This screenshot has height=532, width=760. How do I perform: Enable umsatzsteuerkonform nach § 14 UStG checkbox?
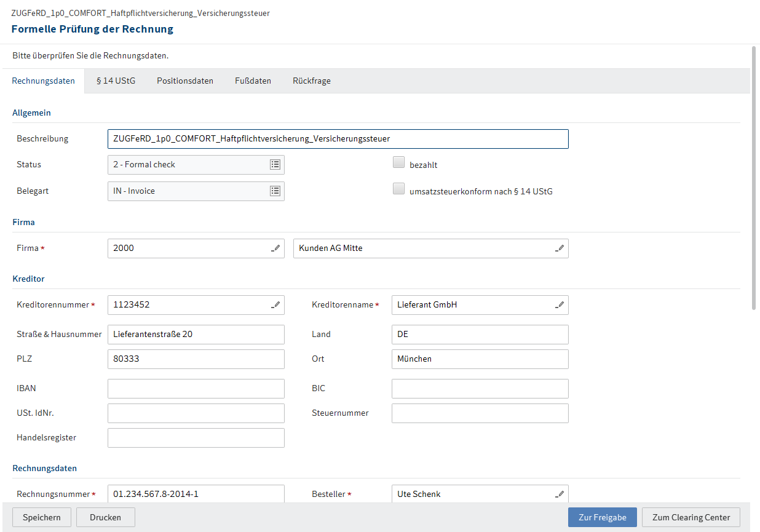(x=398, y=189)
